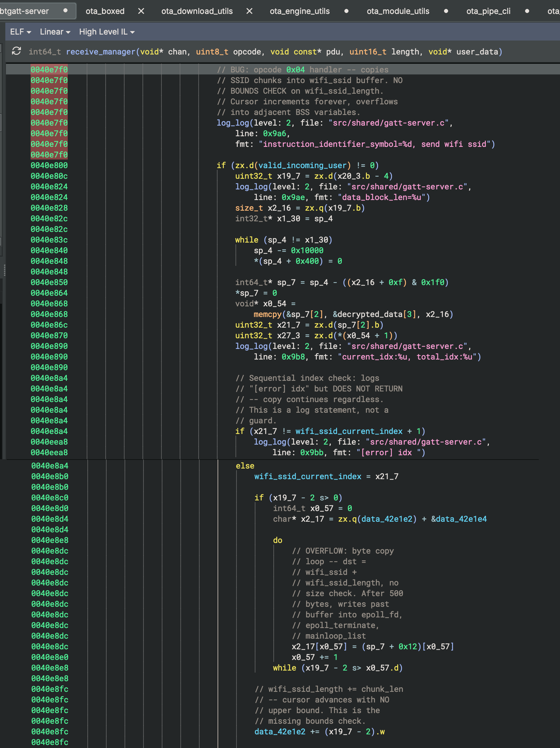
Task: Switch to the ota_module_utils tab
Action: click(x=398, y=11)
